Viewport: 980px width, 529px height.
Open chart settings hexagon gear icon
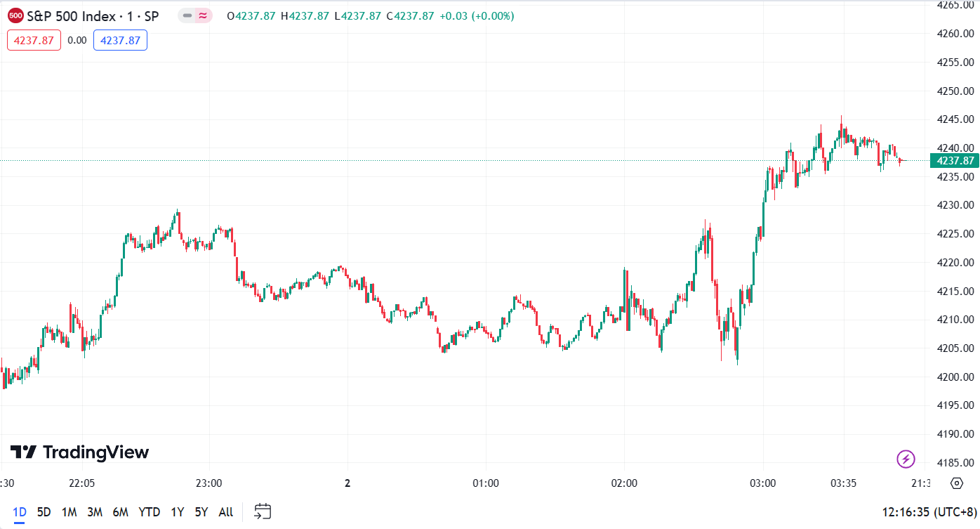[956, 483]
